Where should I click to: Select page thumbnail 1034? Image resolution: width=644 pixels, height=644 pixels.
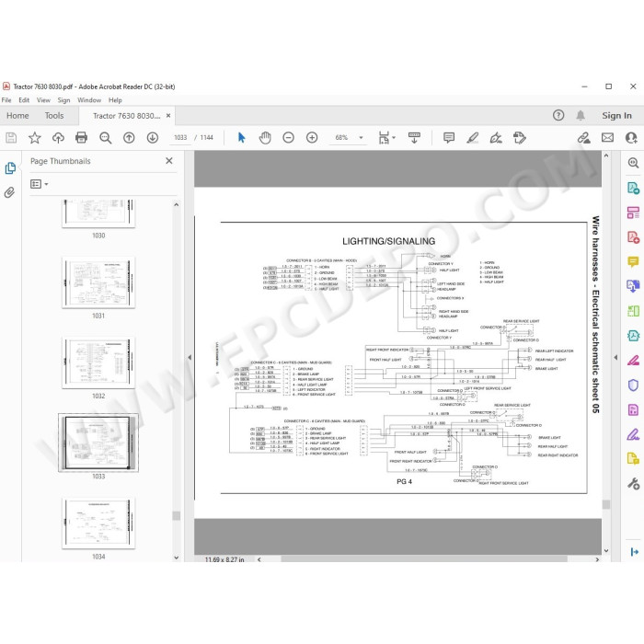[x=98, y=523]
